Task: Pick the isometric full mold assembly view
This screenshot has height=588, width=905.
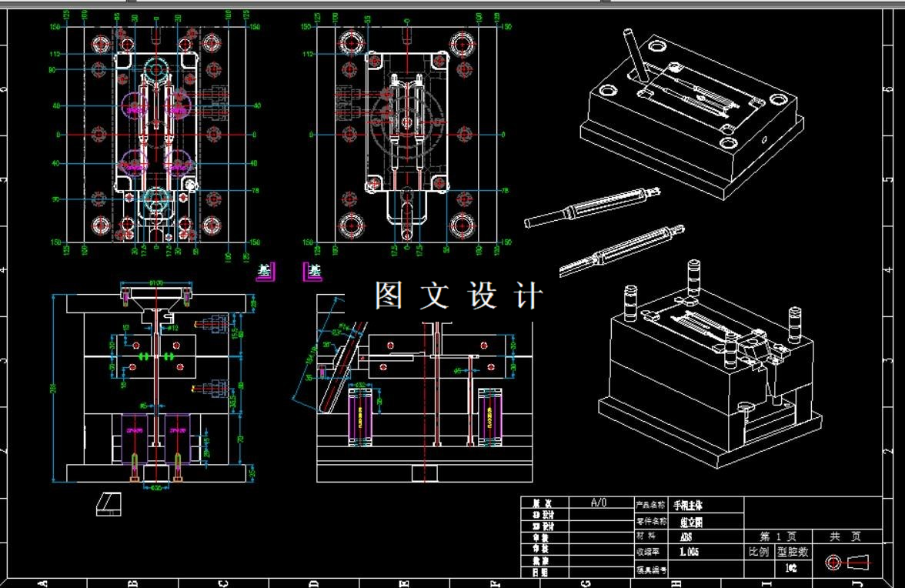Action: point(710,365)
